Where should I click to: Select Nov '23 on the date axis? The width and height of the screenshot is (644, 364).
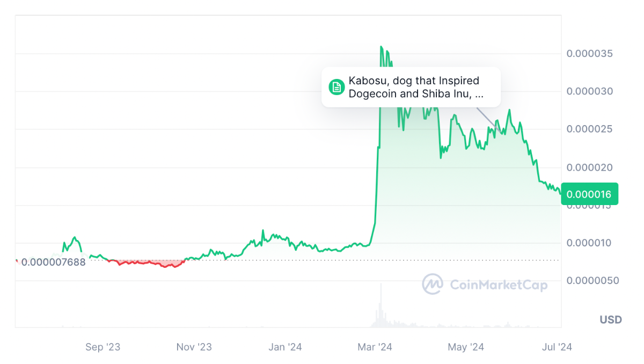(x=194, y=347)
